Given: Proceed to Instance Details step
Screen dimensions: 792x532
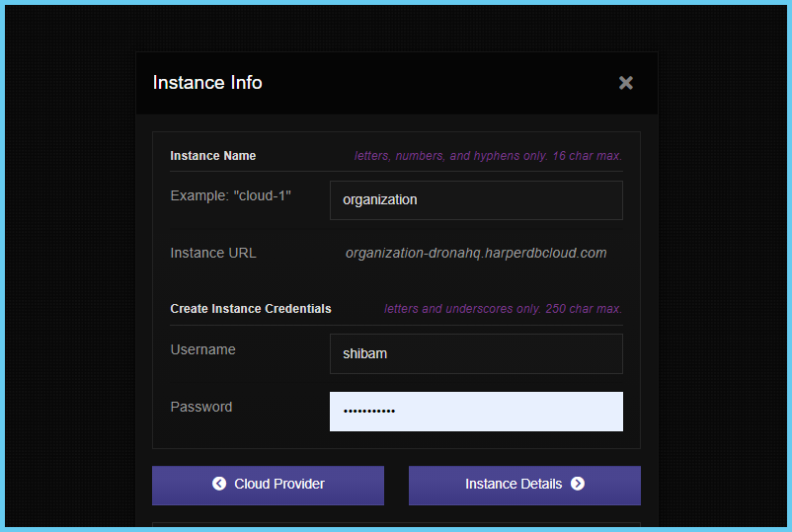Looking at the screenshot, I should click(x=524, y=485).
